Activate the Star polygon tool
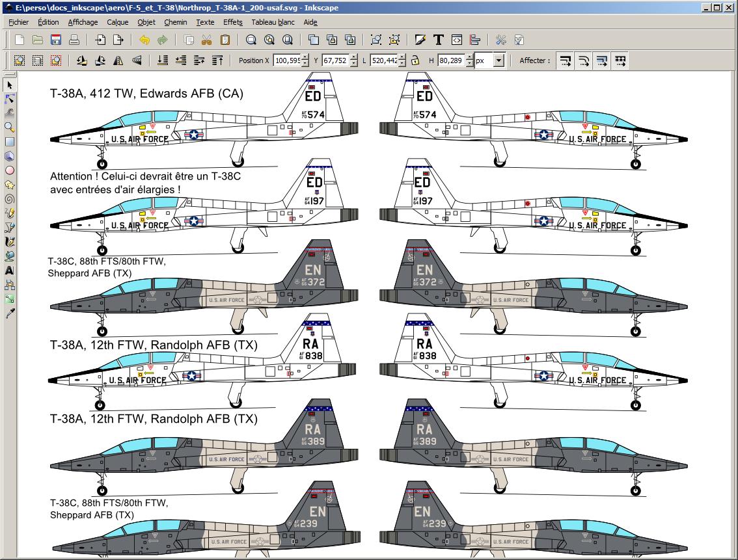 10,185
